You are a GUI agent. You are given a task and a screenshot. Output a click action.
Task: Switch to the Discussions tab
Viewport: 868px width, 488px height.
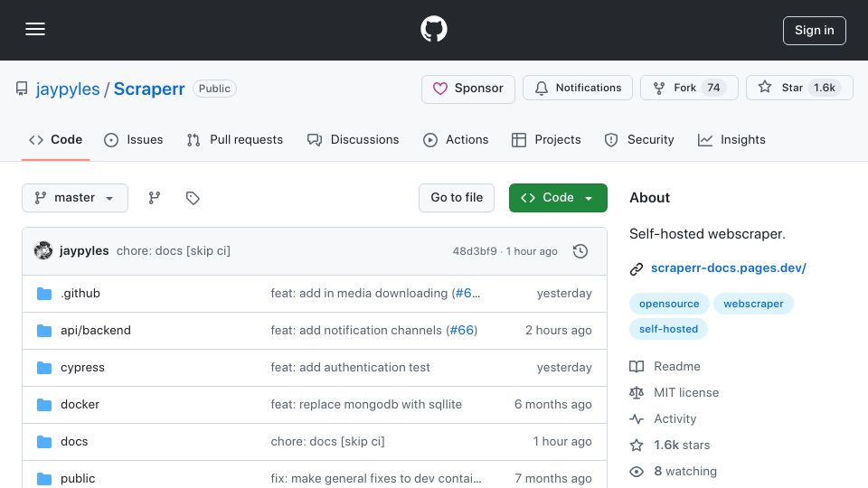(354, 140)
